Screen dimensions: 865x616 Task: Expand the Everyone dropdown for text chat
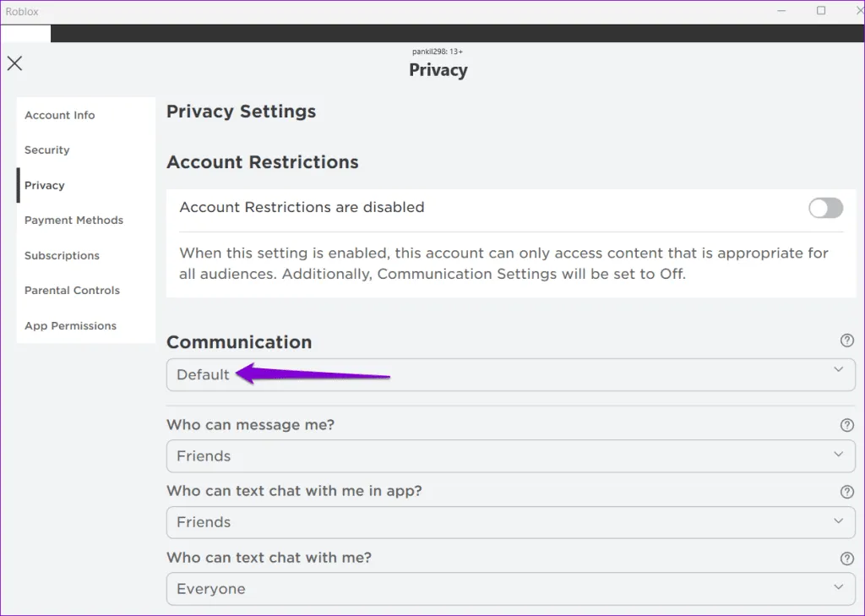coord(510,589)
